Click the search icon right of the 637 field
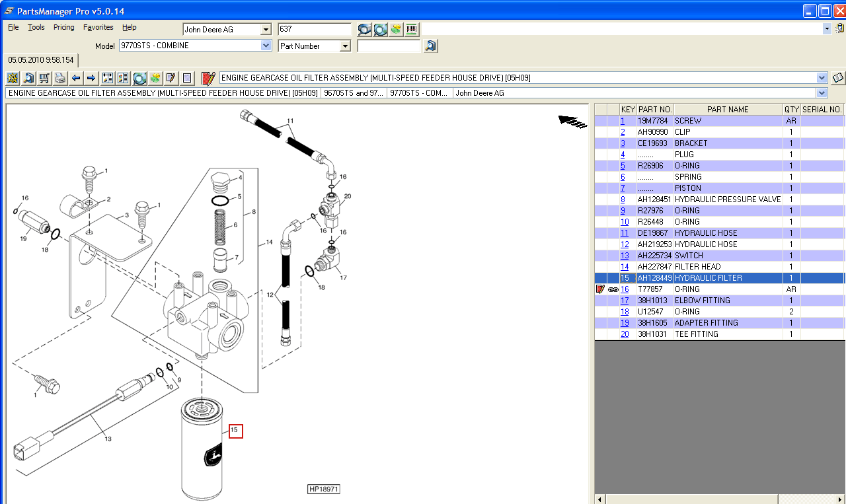 point(364,29)
